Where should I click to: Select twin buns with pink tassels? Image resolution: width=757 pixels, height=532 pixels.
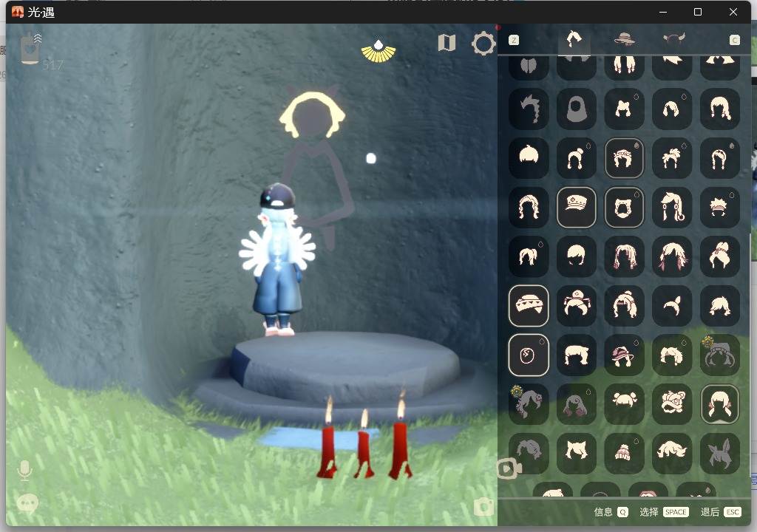click(x=577, y=306)
